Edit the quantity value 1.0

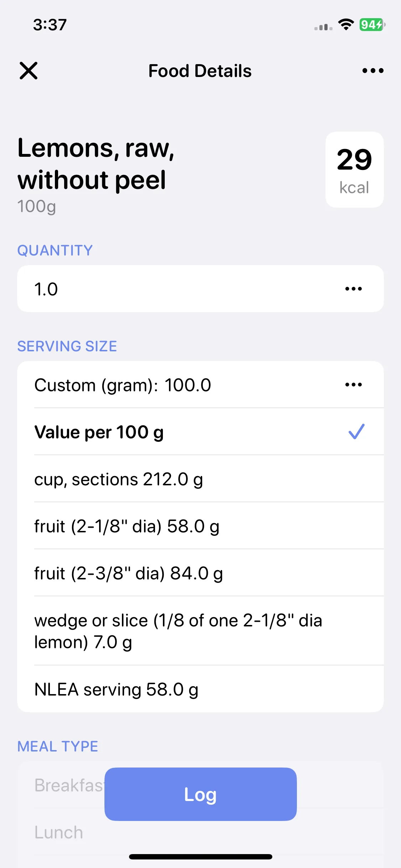point(200,289)
